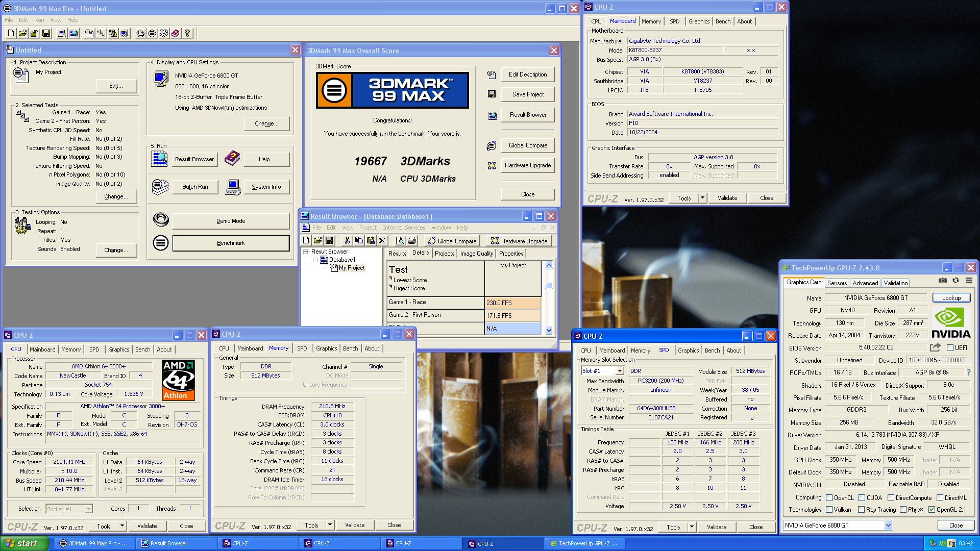Click the Save floppy icon in 3DMark toolbar
This screenshot has width=980, height=551.
coord(46,33)
